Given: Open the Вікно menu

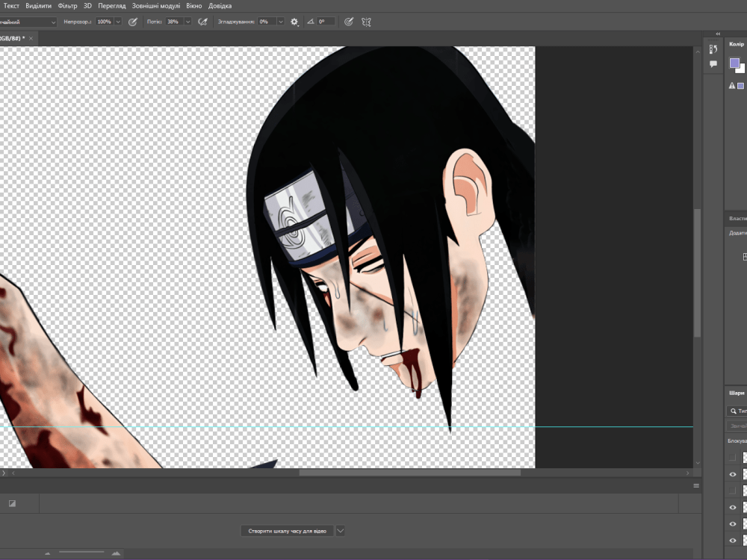Looking at the screenshot, I should point(194,6).
